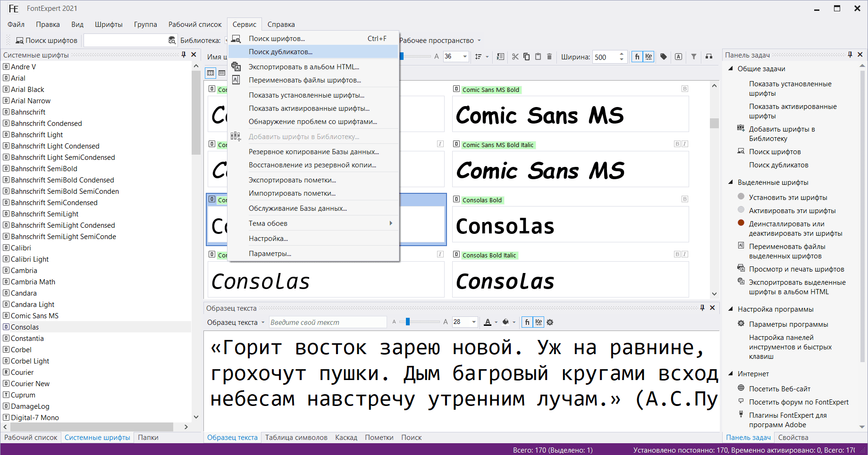Pin the Образец текста panel
The image size is (868, 455).
[702, 308]
